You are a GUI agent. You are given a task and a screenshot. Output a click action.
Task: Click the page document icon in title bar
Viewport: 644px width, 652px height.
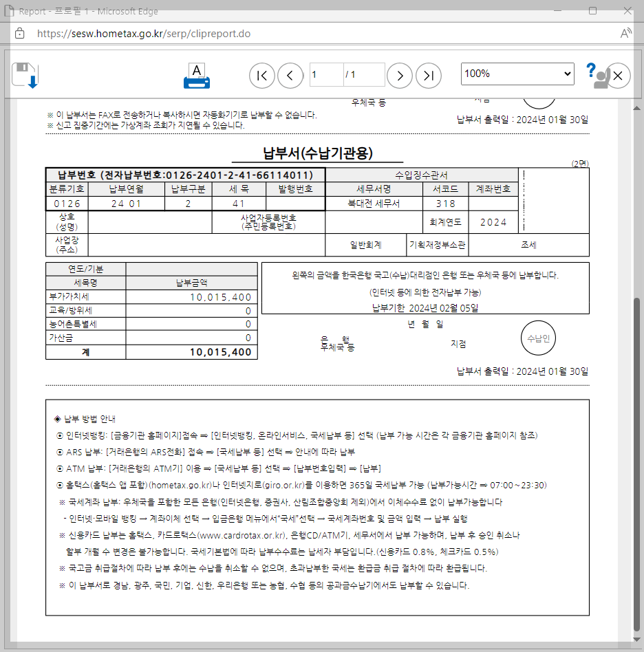[x=9, y=11]
